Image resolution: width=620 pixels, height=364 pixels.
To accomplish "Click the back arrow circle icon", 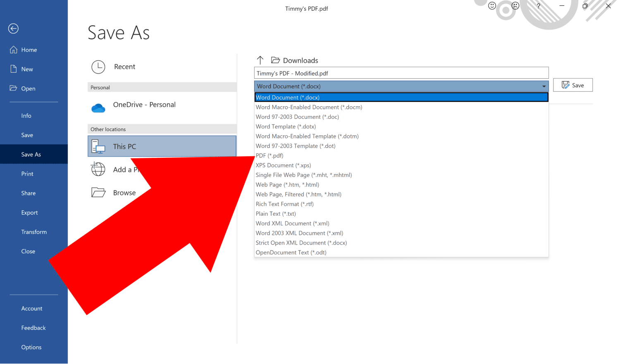I will coord(13,29).
